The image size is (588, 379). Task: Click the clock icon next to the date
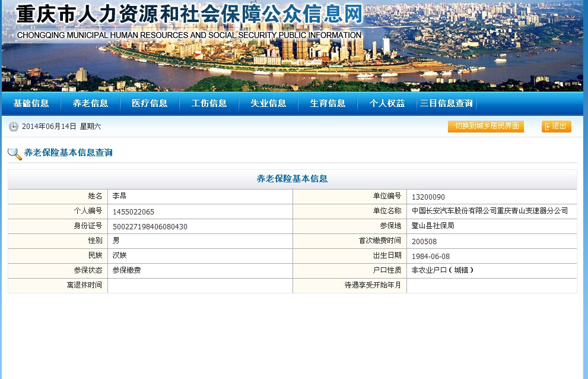13,127
